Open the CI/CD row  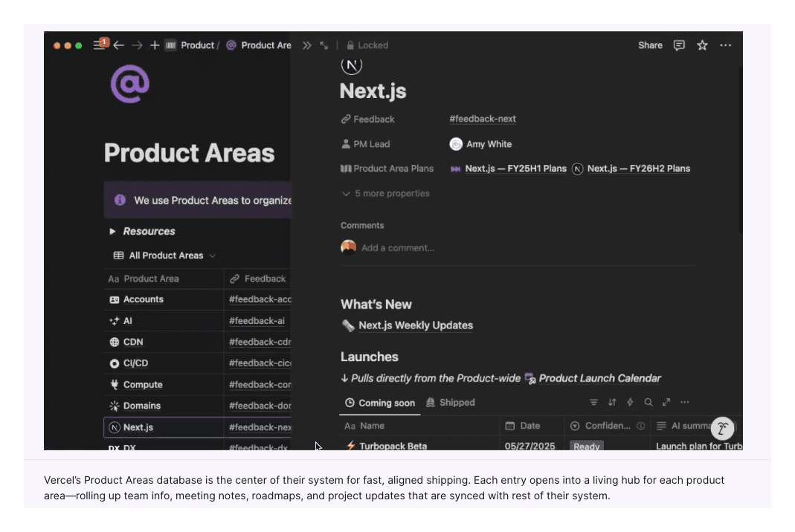(135, 363)
